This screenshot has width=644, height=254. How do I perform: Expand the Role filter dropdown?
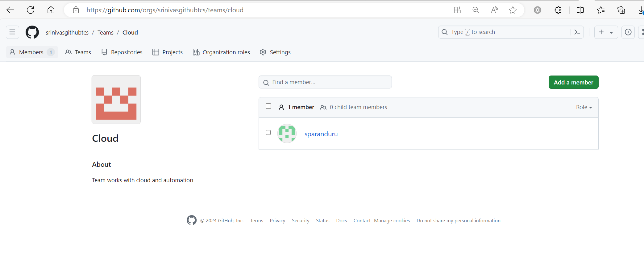(584, 107)
